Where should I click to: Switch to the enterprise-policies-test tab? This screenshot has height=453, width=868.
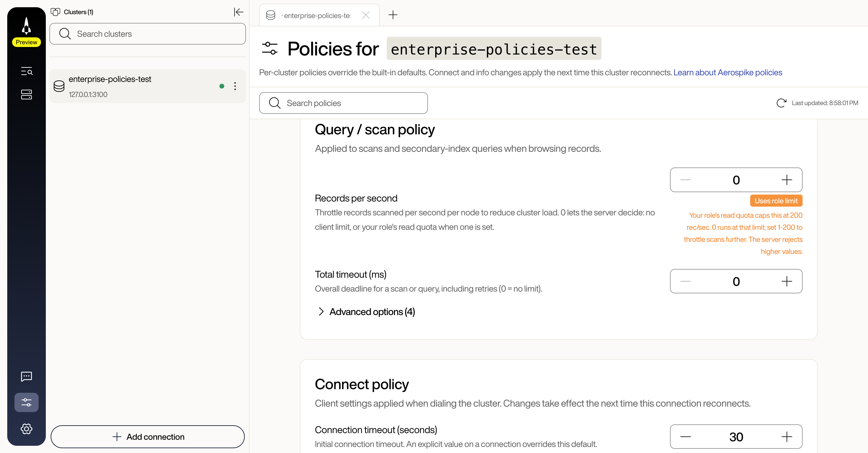pos(319,15)
